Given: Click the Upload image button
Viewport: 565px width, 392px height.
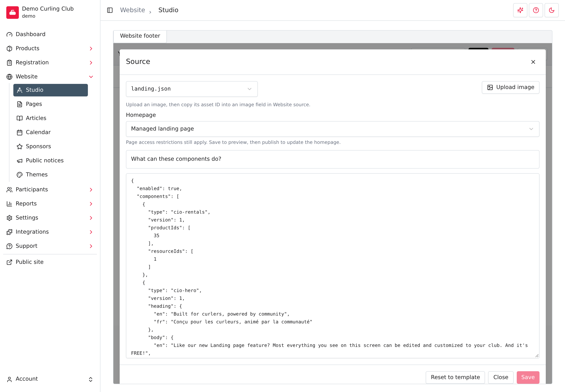Looking at the screenshot, I should [510, 87].
